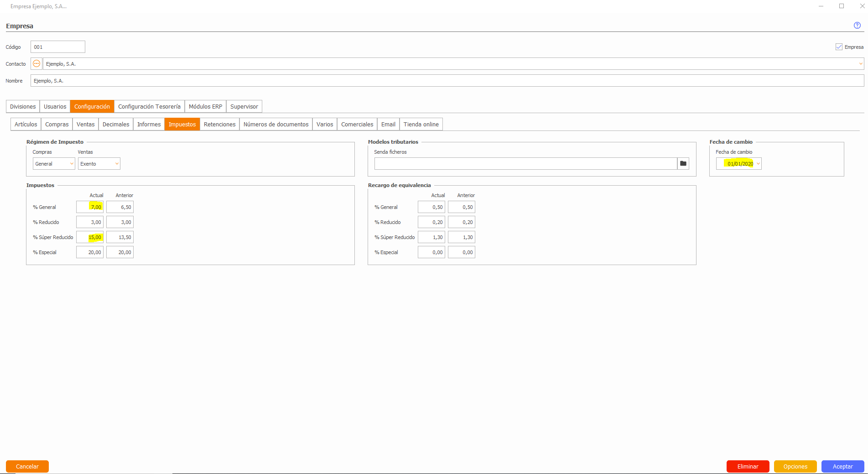
Task: Open the Números de documentos sub-tab
Action: (276, 125)
